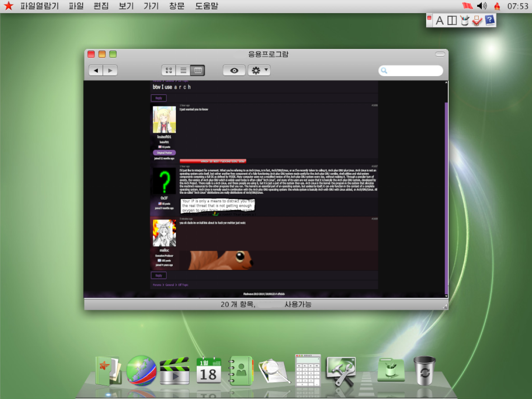Open the file manager from the dock
This screenshot has width=532, height=399.
[x=108, y=371]
